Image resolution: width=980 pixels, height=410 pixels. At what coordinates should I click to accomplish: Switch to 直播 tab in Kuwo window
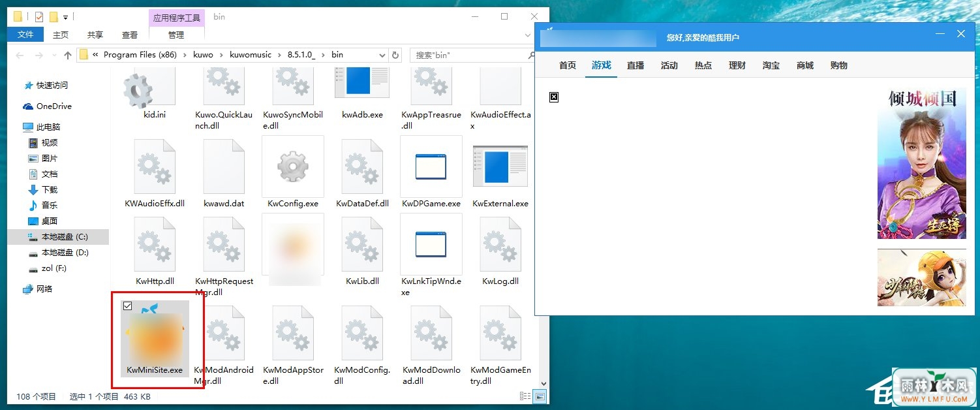pyautogui.click(x=635, y=65)
